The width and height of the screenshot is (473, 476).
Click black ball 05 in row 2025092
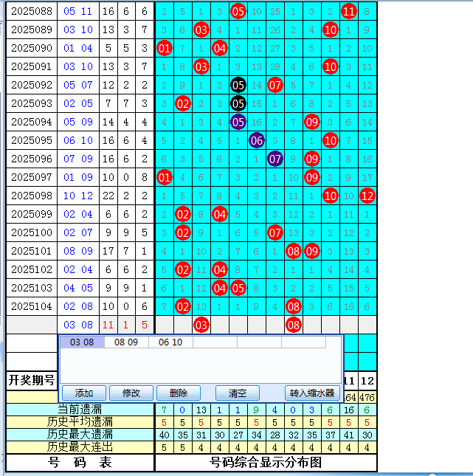(238, 85)
